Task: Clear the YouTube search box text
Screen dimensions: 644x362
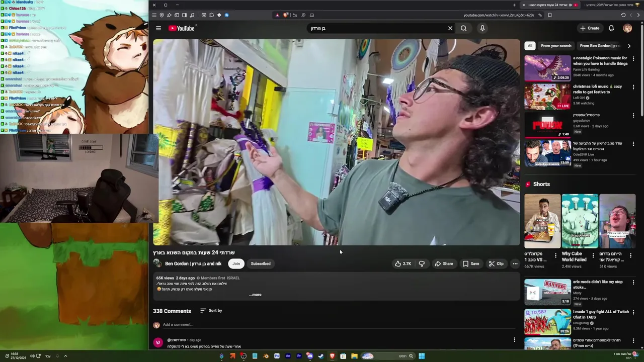Action: click(450, 28)
